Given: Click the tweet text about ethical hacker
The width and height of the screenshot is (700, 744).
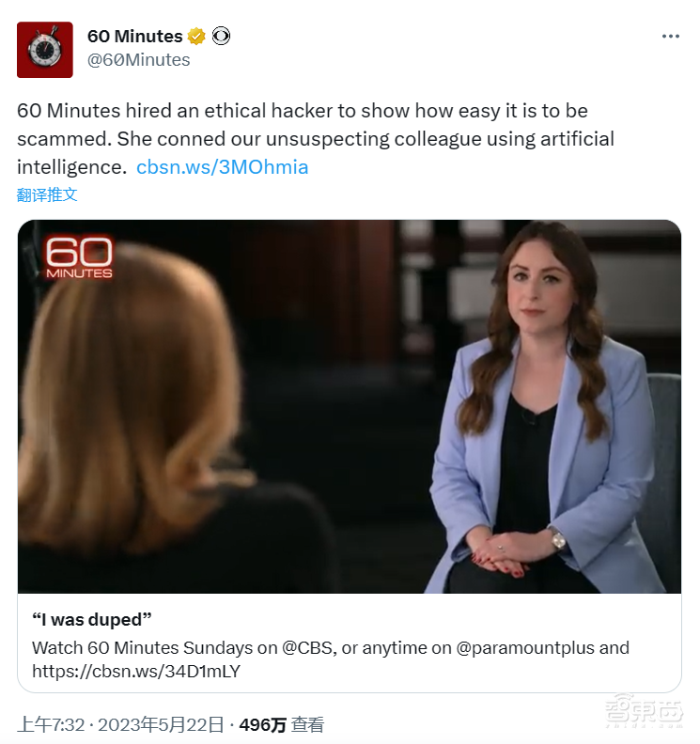Looking at the screenshot, I should tap(316, 138).
